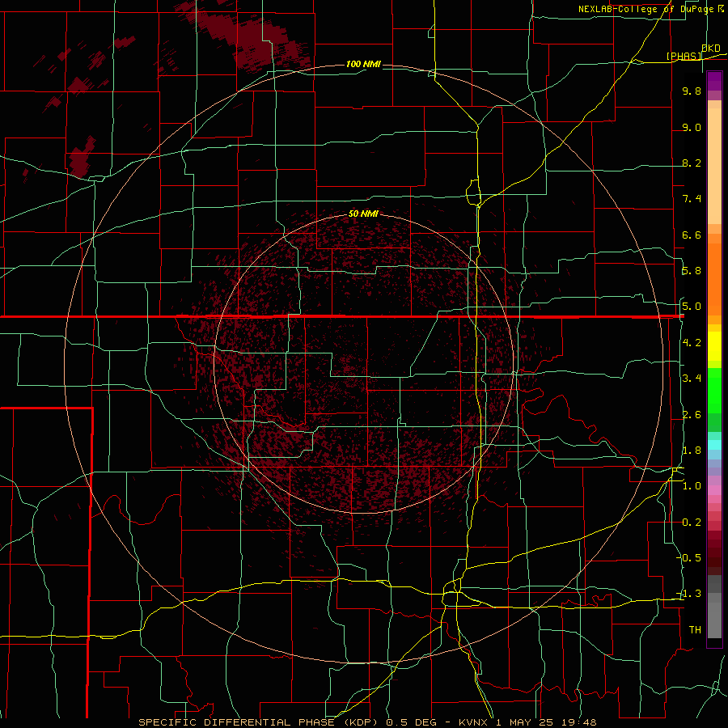Pick the pale peach band of the color scale
Viewport: 728px width, 728px height.
[x=714, y=166]
